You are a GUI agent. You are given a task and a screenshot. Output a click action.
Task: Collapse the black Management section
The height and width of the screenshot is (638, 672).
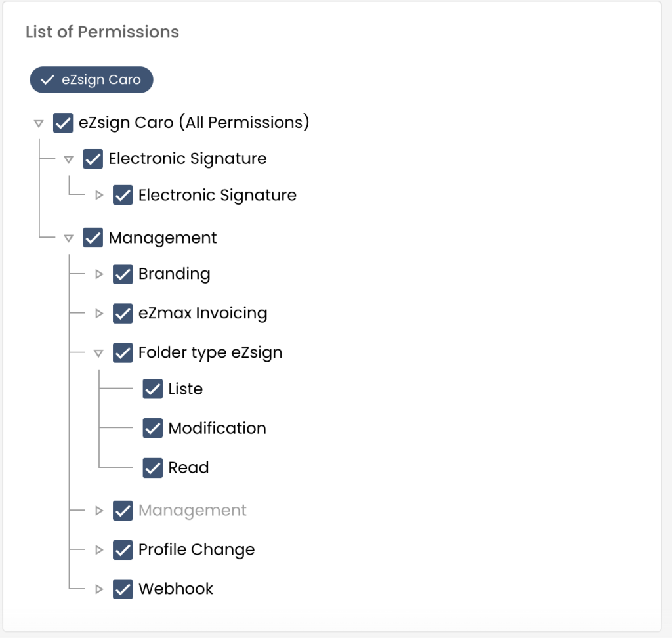[x=68, y=238]
